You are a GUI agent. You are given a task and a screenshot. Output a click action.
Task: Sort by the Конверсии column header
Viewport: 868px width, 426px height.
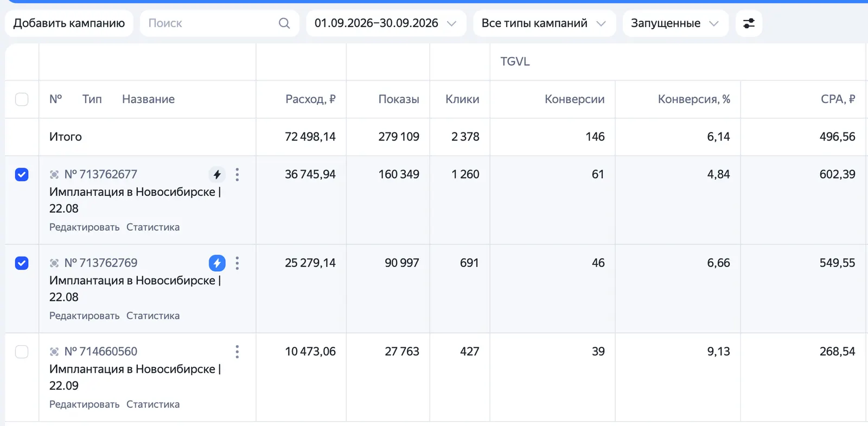click(575, 99)
